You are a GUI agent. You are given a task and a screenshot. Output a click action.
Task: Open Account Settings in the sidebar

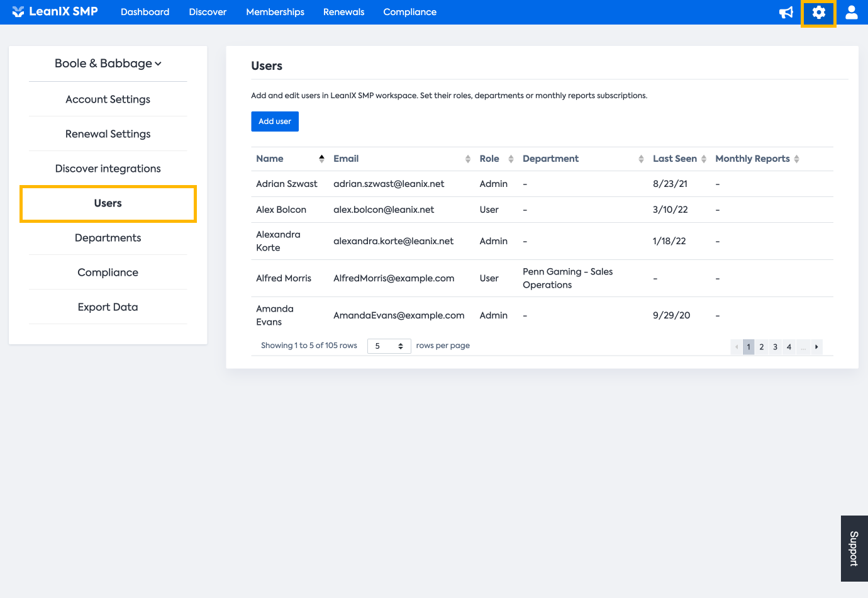[108, 99]
